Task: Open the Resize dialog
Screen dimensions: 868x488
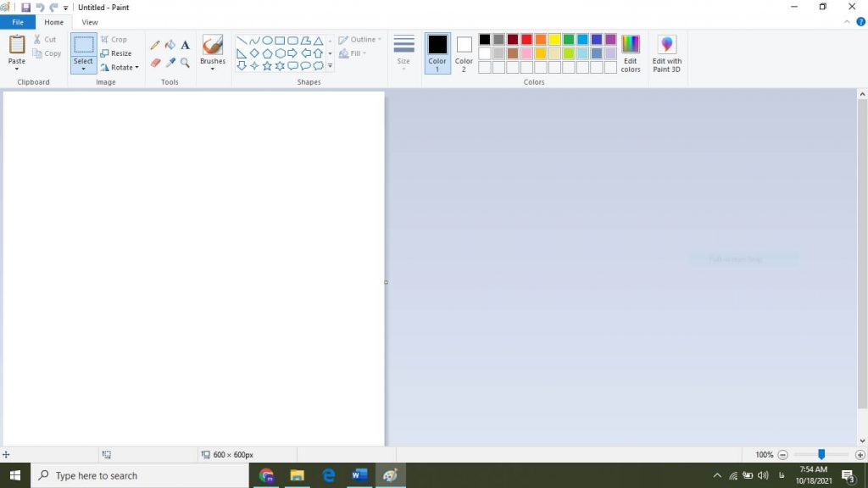Action: [x=117, y=53]
